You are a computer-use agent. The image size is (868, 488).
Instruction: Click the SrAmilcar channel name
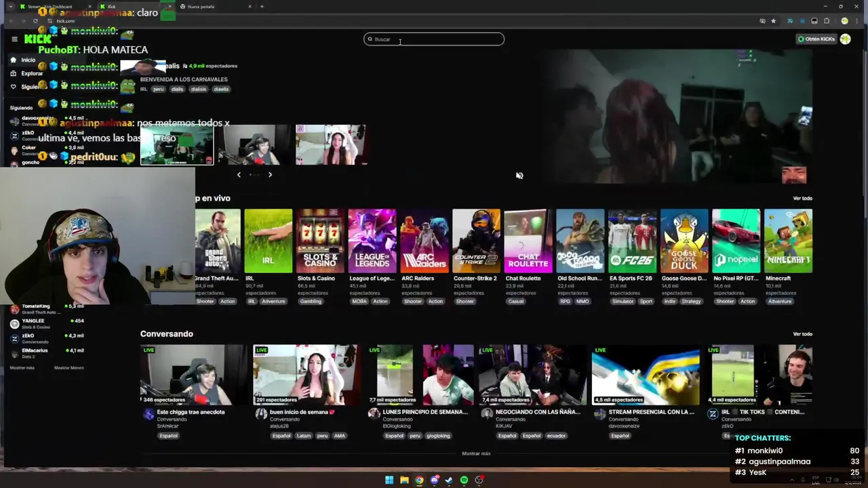(167, 426)
